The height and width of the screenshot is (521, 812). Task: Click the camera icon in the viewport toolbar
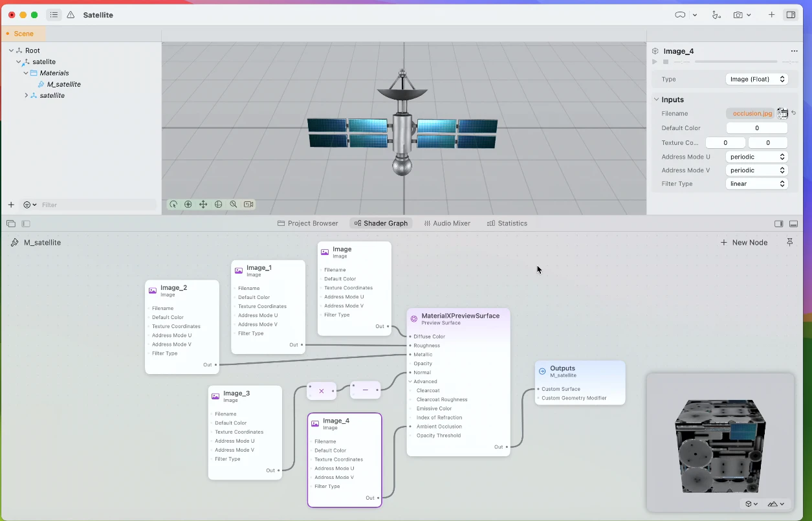pos(248,205)
